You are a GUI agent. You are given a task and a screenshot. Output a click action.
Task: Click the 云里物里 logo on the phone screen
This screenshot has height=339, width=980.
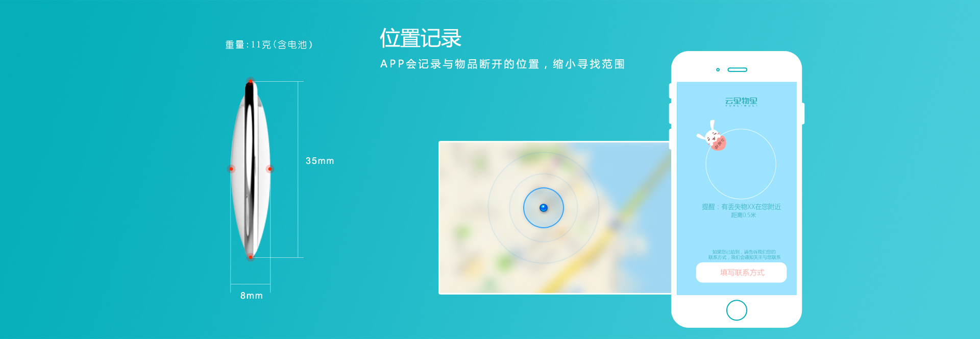pyautogui.click(x=741, y=102)
